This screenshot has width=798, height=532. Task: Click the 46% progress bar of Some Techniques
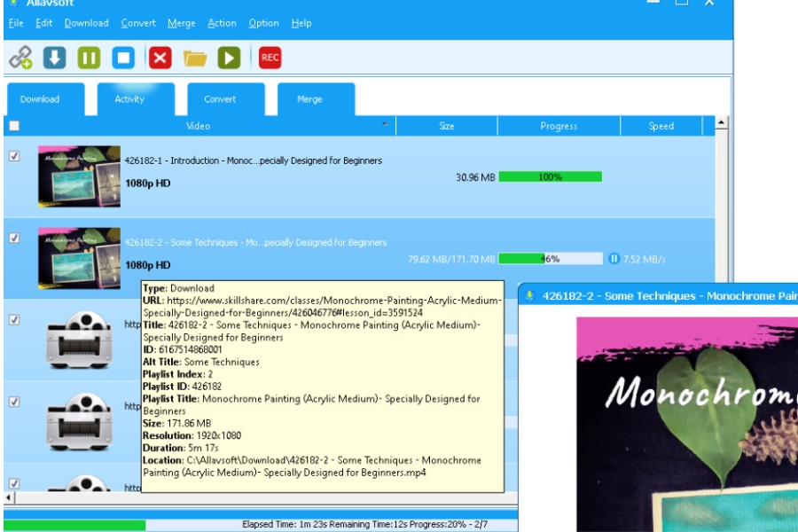click(550, 259)
